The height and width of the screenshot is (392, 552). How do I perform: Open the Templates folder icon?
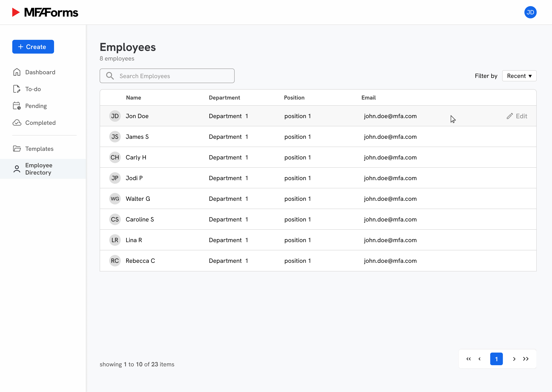click(17, 149)
